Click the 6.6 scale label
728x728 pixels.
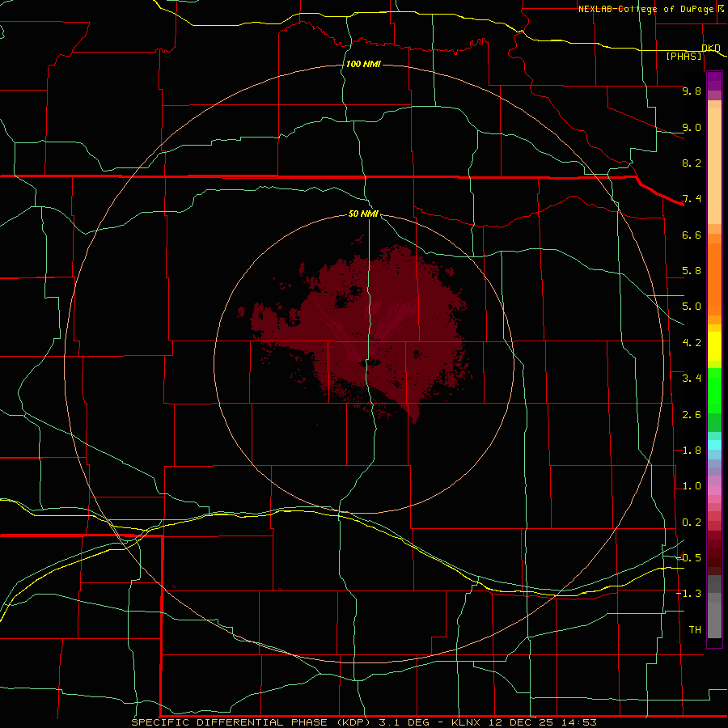click(x=692, y=235)
